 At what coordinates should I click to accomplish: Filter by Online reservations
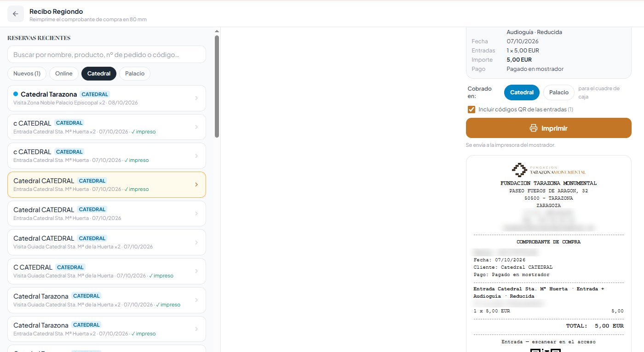point(64,74)
